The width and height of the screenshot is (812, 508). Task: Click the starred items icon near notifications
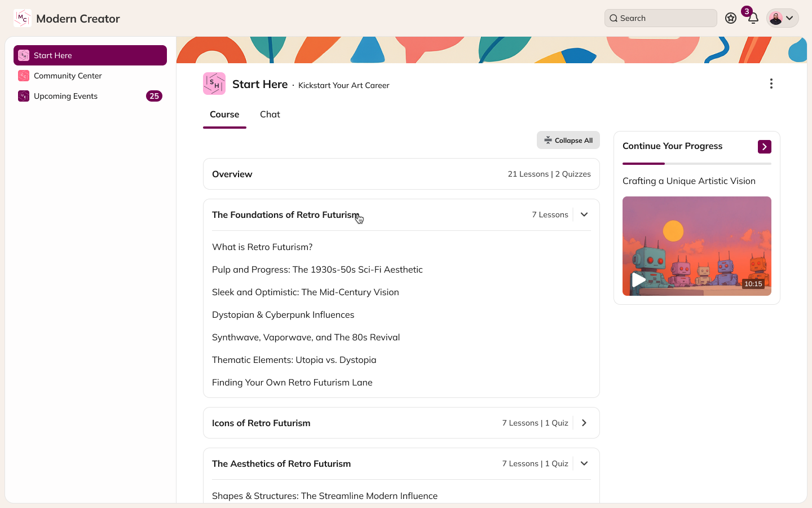pos(731,18)
